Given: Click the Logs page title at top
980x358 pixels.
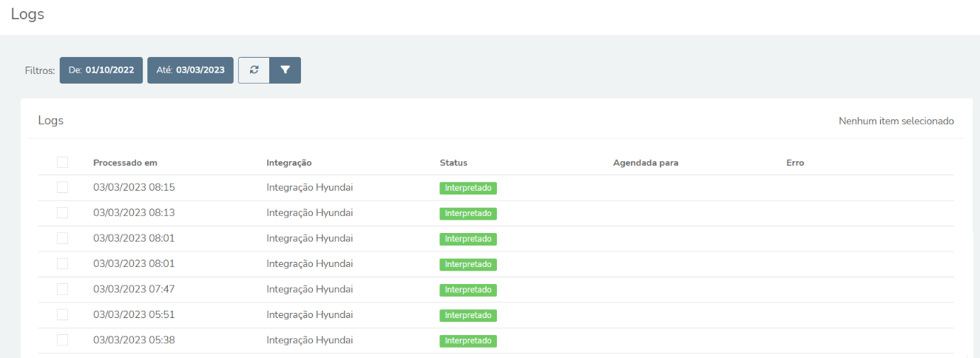Looking at the screenshot, I should coord(27,15).
